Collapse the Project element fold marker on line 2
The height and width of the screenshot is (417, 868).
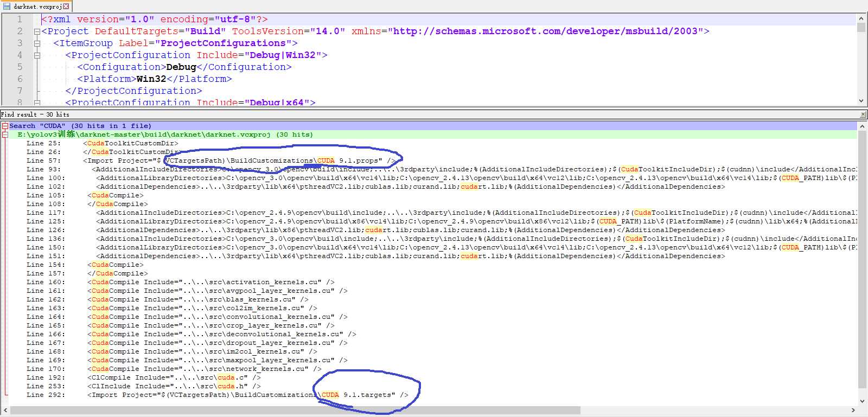(37, 31)
